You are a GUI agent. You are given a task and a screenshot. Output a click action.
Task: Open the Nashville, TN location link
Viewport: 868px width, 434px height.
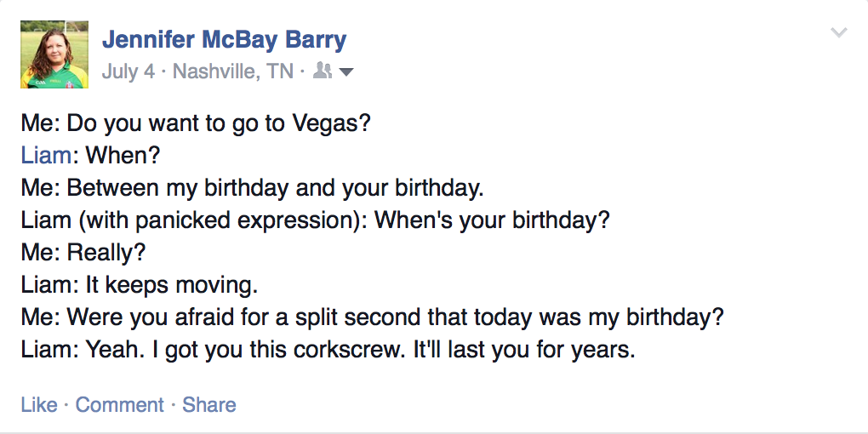click(232, 71)
